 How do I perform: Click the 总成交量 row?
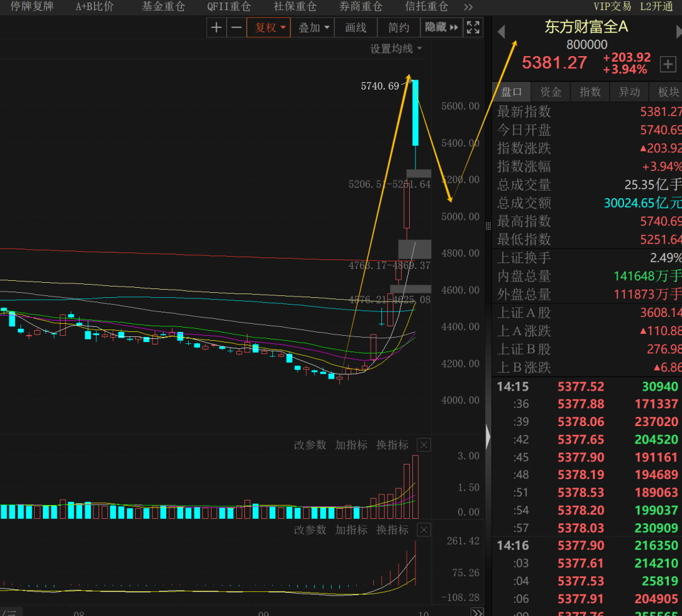(x=587, y=185)
